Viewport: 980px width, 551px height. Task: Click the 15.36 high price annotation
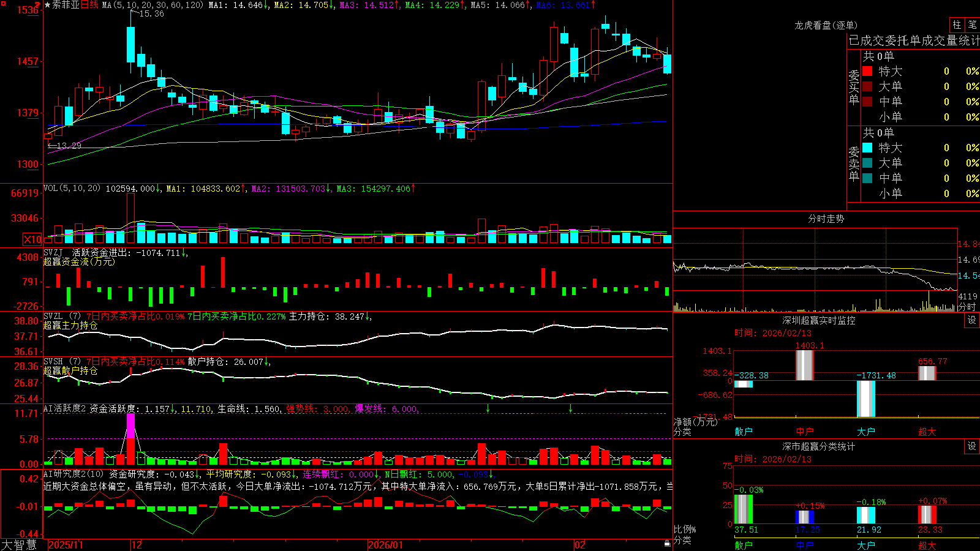(x=151, y=13)
